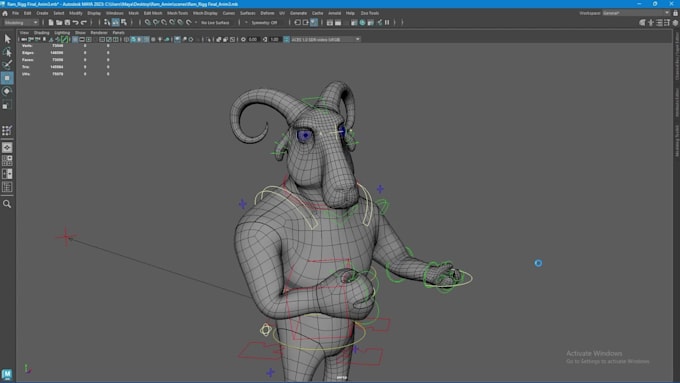
Task: Toggle Snap to view planes magnet icon
Action: pos(180,23)
